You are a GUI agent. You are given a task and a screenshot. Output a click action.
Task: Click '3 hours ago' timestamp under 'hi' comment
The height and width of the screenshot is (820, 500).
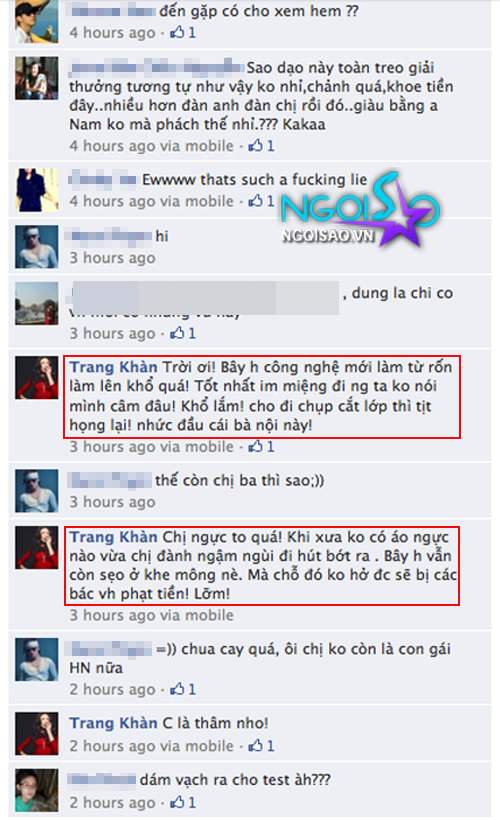coord(112,258)
